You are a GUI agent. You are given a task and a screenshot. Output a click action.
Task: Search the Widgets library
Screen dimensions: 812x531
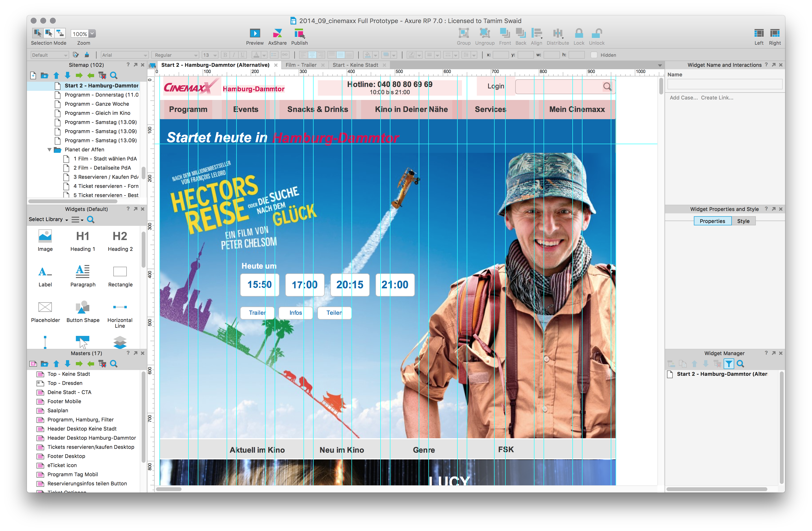[x=91, y=220]
